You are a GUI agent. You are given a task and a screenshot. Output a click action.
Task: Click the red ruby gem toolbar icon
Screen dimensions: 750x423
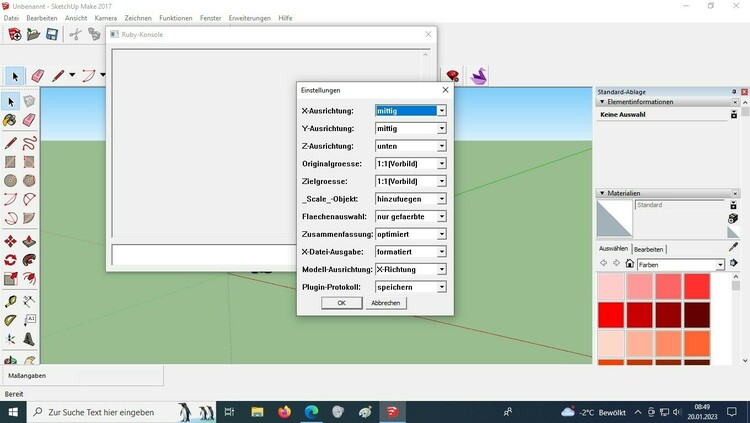click(452, 76)
